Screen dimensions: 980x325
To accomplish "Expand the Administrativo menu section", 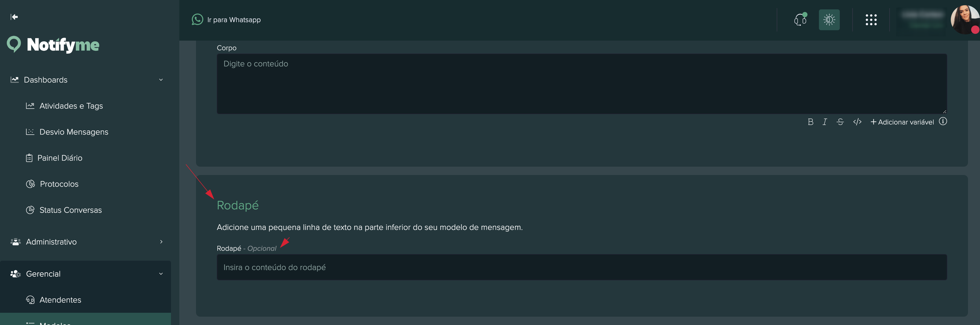I will tap(161, 242).
